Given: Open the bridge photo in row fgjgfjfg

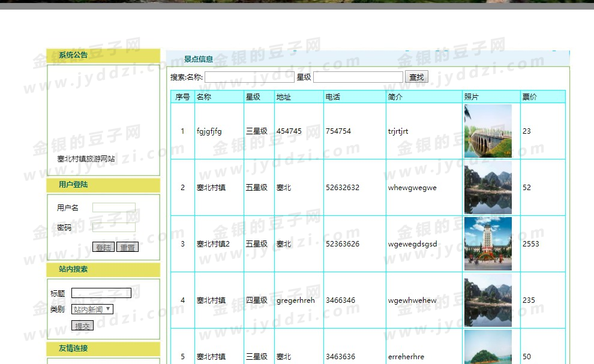Looking at the screenshot, I should coord(488,131).
